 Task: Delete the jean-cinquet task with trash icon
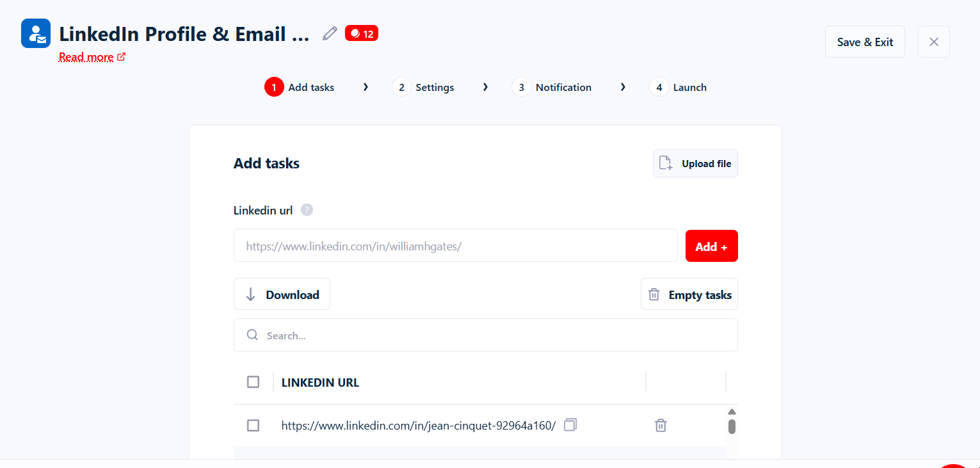point(661,425)
